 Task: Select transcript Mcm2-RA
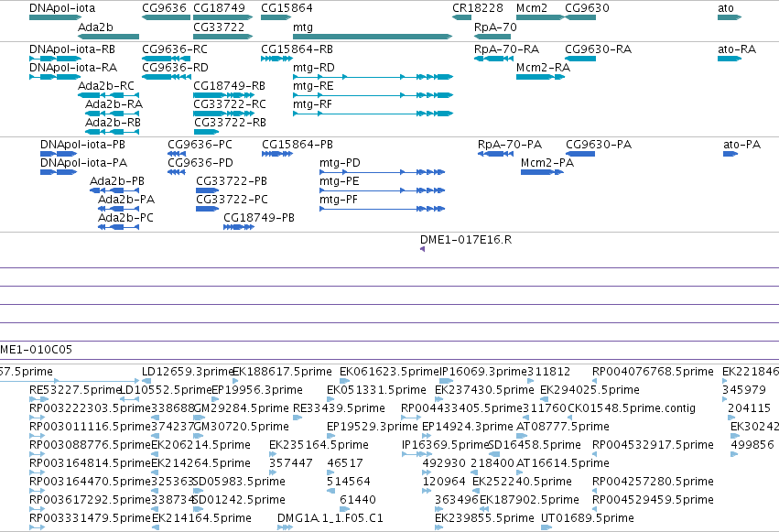pyautogui.click(x=540, y=77)
